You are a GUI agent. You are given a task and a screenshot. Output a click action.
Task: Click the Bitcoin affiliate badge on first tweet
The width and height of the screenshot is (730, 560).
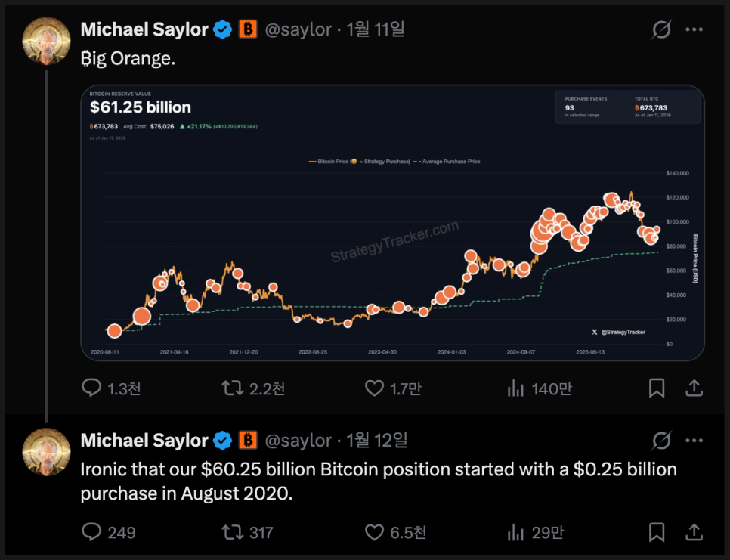248,29
